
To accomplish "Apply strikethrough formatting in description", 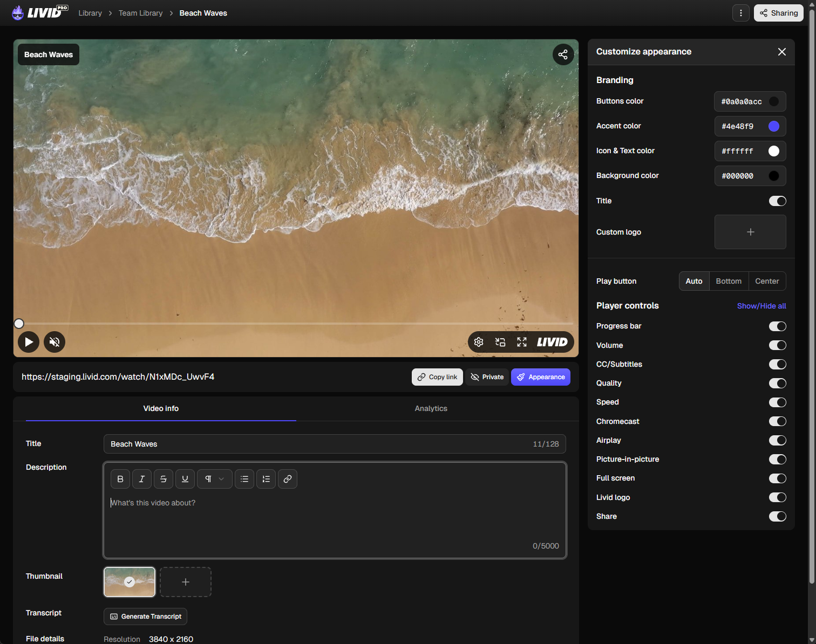I will tap(164, 479).
